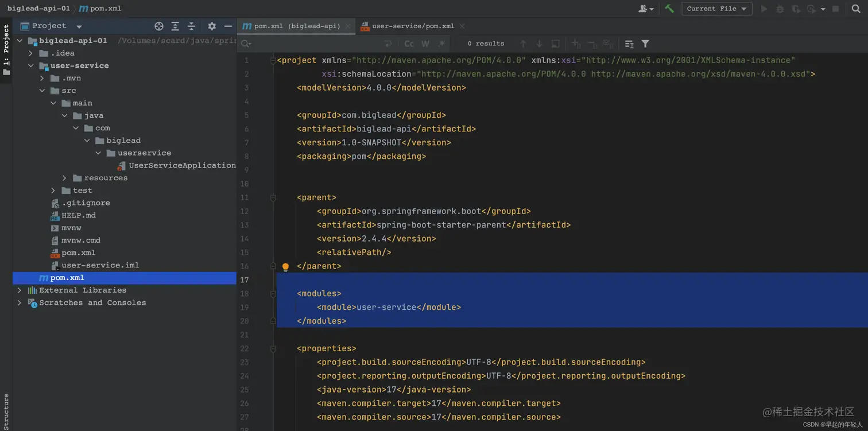
Task: Expand the test folder
Action: [53, 191]
